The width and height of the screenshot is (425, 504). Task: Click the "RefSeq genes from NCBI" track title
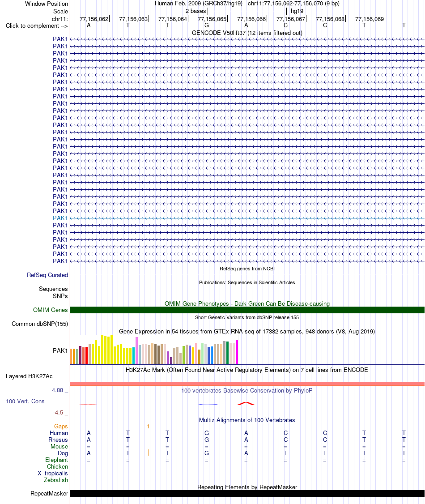click(247, 269)
